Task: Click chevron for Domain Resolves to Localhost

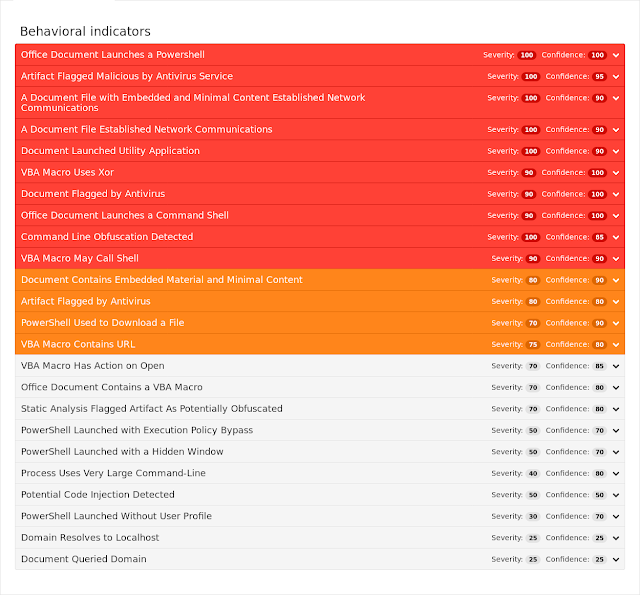Action: tap(616, 538)
